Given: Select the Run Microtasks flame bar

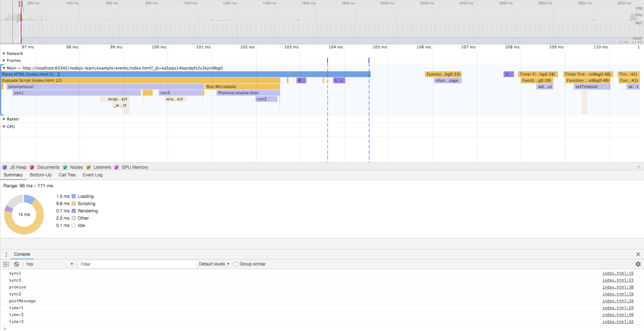Looking at the screenshot, I should pyautogui.click(x=242, y=87).
